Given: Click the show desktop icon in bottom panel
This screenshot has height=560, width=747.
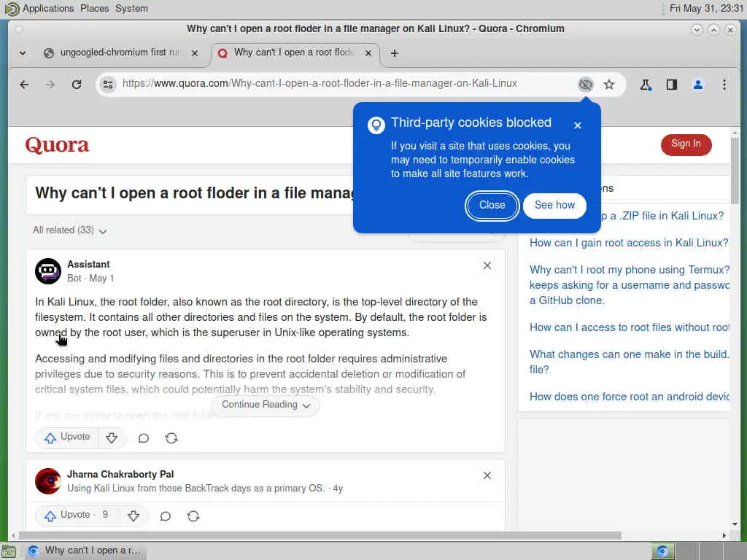Looking at the screenshot, I should pyautogui.click(x=9, y=551).
